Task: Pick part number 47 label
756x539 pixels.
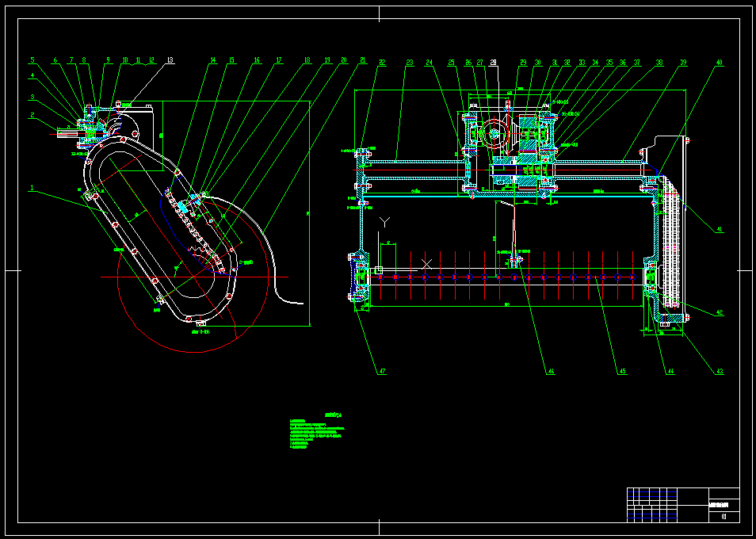Action: (x=382, y=371)
